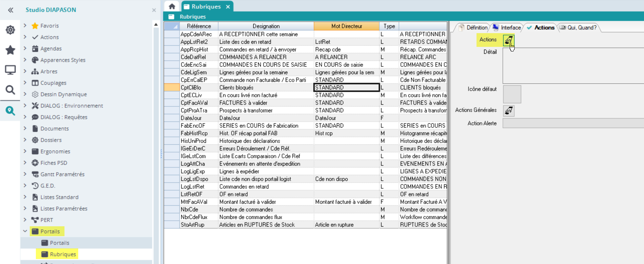Expand the Favoris tree node
This screenshot has width=644, height=264.
pos(25,26)
